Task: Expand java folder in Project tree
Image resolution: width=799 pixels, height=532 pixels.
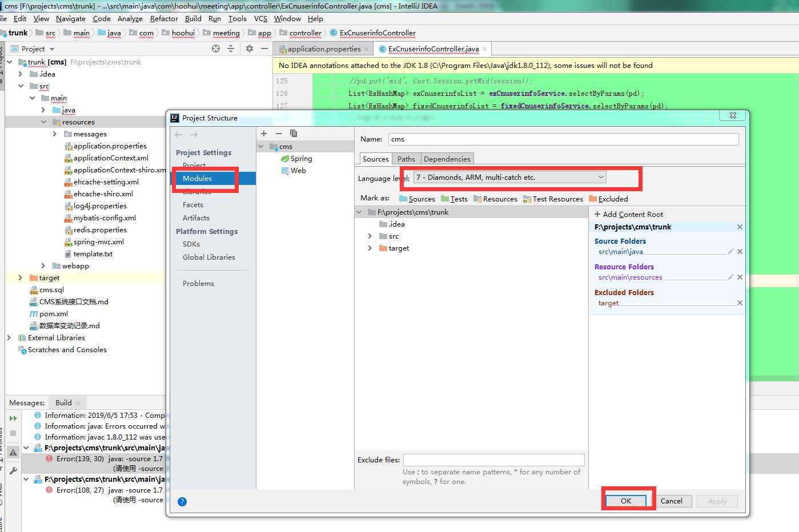Action: 43,110
